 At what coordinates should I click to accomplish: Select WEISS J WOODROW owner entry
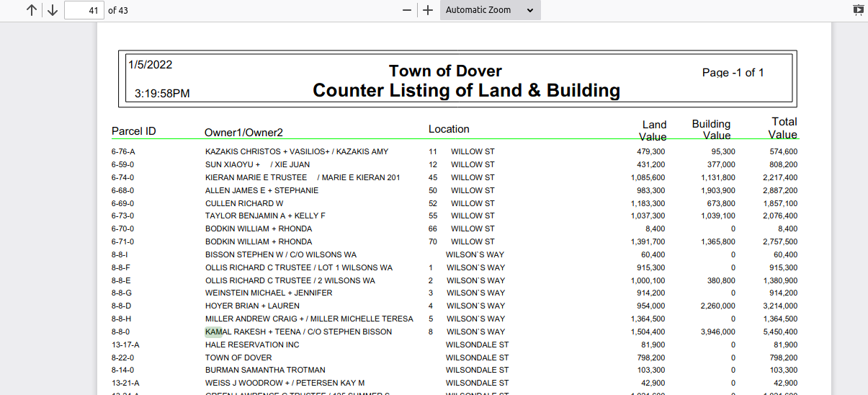[285, 383]
